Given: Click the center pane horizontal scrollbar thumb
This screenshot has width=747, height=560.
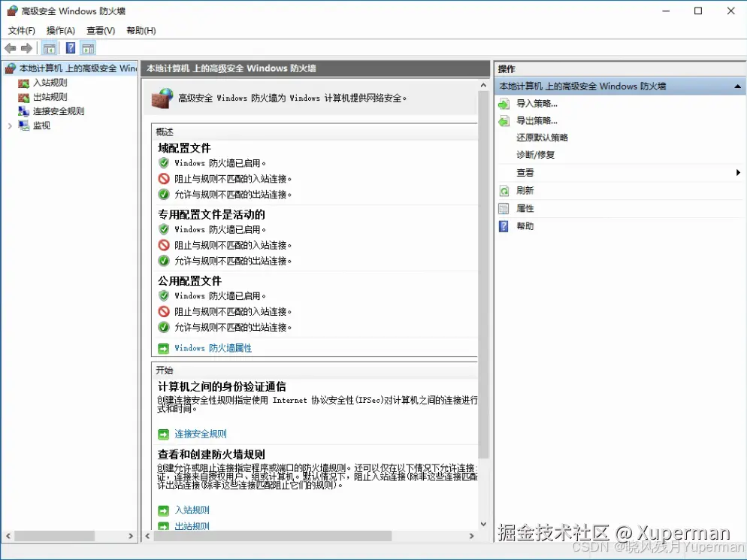Looking at the screenshot, I should pos(273,536).
